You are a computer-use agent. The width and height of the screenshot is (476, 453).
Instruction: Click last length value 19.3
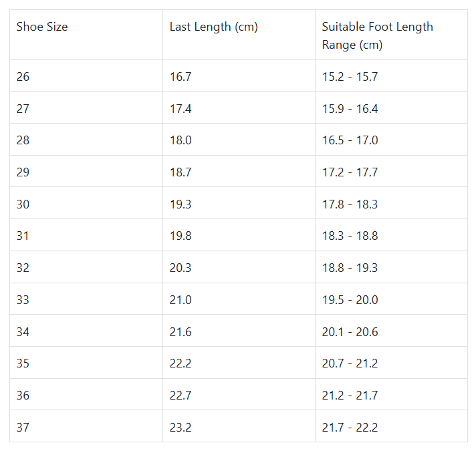click(x=181, y=204)
